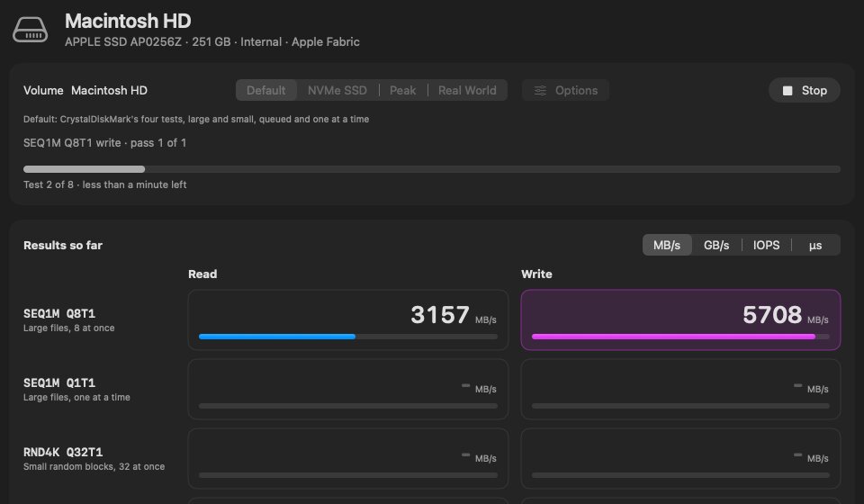864x504 pixels.
Task: Stop the running benchmark
Action: click(x=804, y=90)
